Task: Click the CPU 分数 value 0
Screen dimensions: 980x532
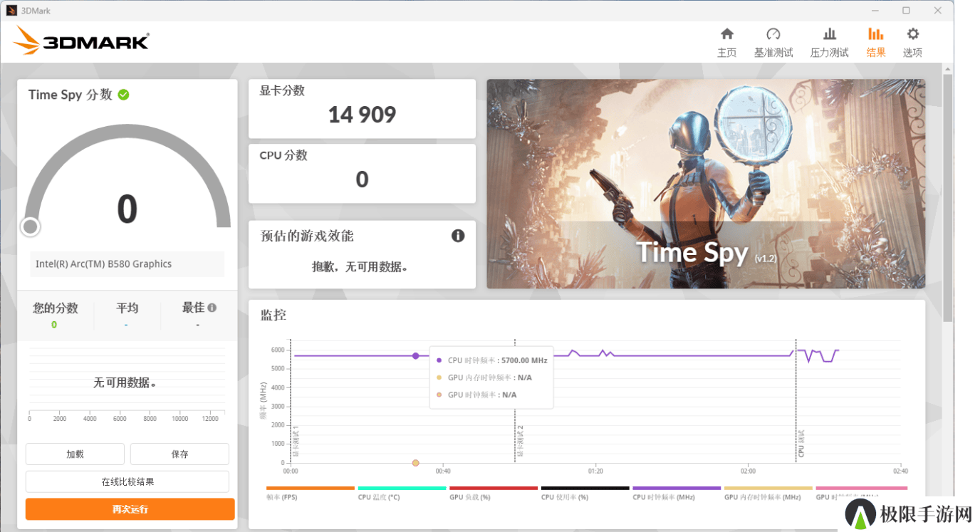Action: tap(362, 179)
